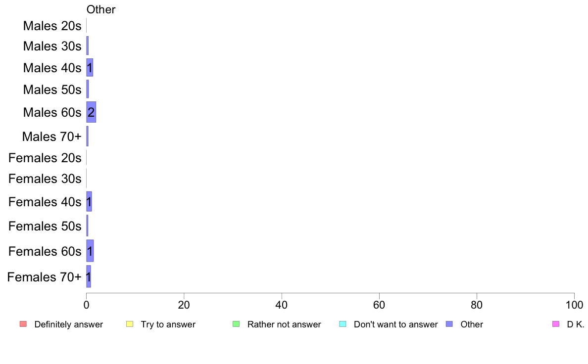Viewport: 588px width, 364px height.
Task: Click the Males 70+ row label
Action: (52, 136)
